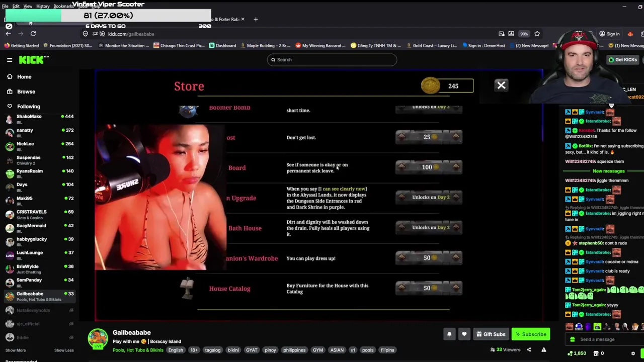Viewport: 644px width, 362px height.
Task: Open the View menu
Action: (x=28, y=6)
